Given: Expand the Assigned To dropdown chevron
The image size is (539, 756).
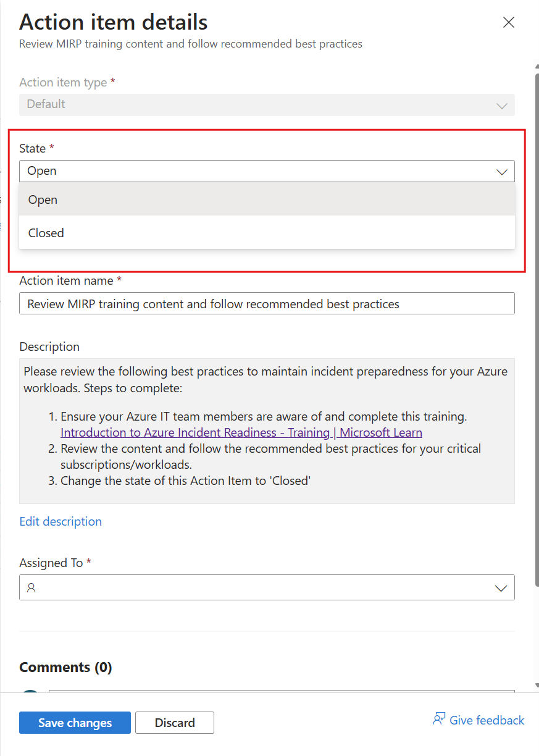Looking at the screenshot, I should tap(501, 589).
